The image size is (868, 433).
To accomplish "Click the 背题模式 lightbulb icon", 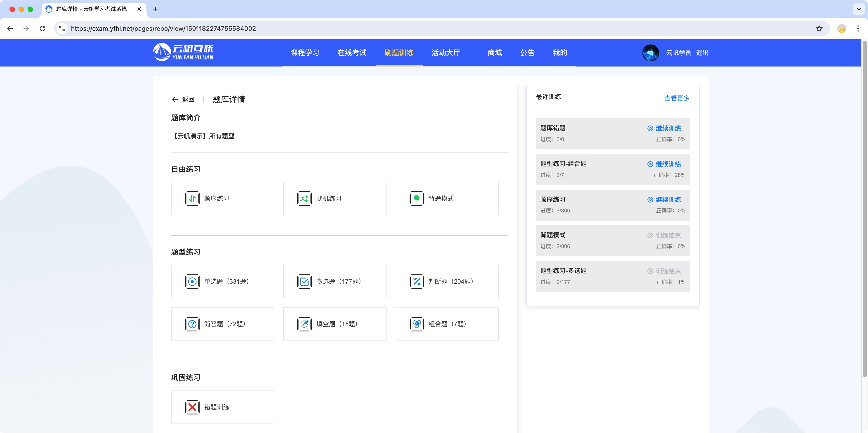I will point(416,199).
